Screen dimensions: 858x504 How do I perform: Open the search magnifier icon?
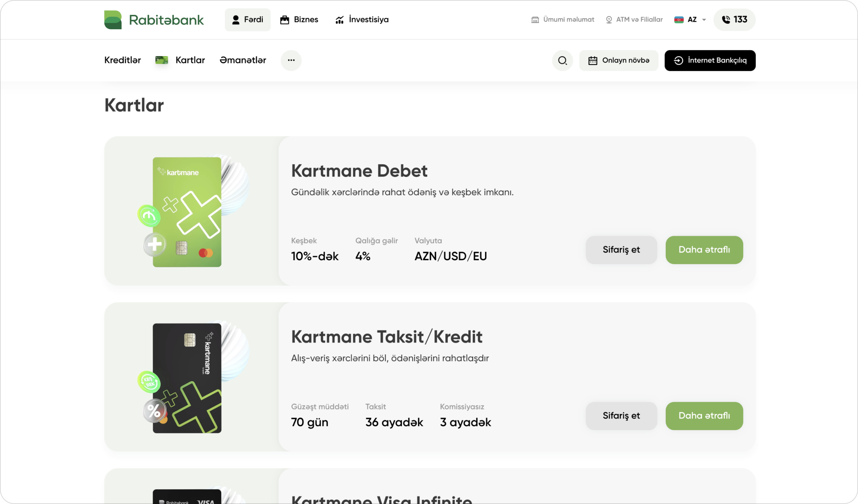pyautogui.click(x=562, y=60)
